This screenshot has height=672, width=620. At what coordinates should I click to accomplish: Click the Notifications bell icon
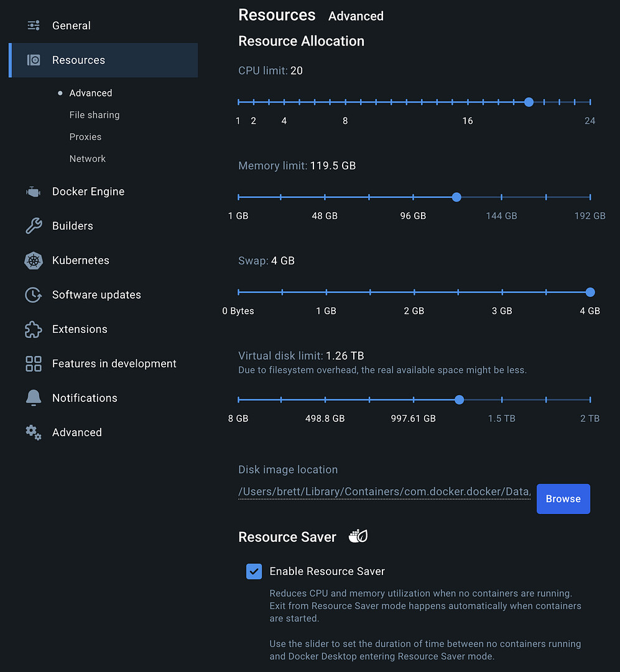coord(34,398)
